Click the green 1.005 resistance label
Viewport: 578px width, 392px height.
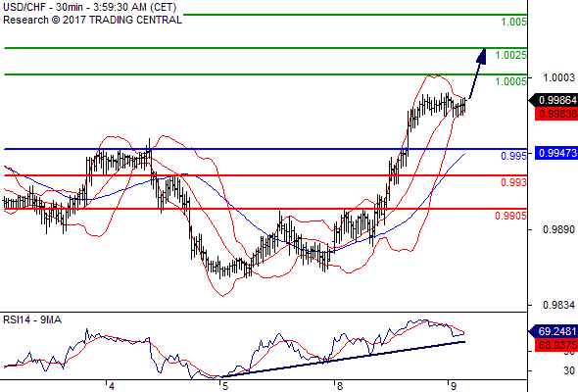(513, 22)
